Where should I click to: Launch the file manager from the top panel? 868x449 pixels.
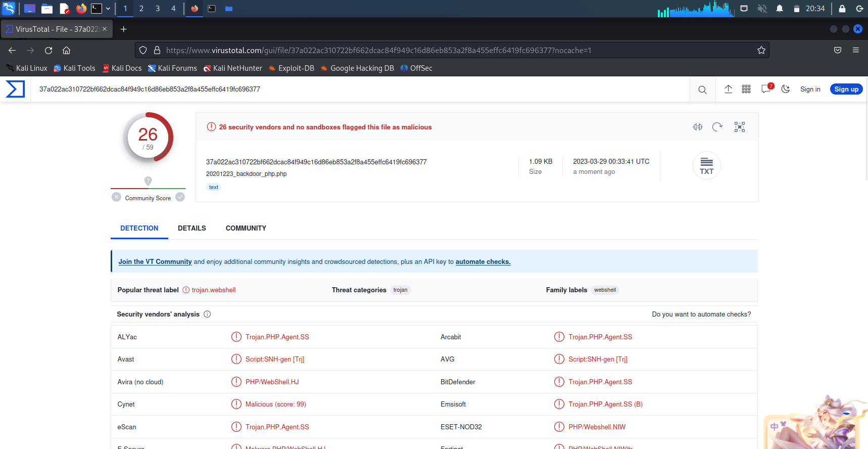pyautogui.click(x=47, y=9)
